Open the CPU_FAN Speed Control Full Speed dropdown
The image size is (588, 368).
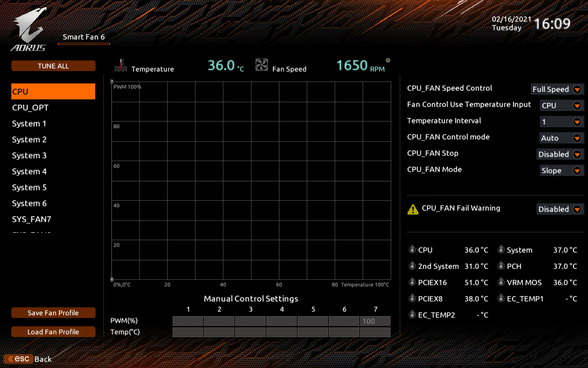(x=557, y=89)
